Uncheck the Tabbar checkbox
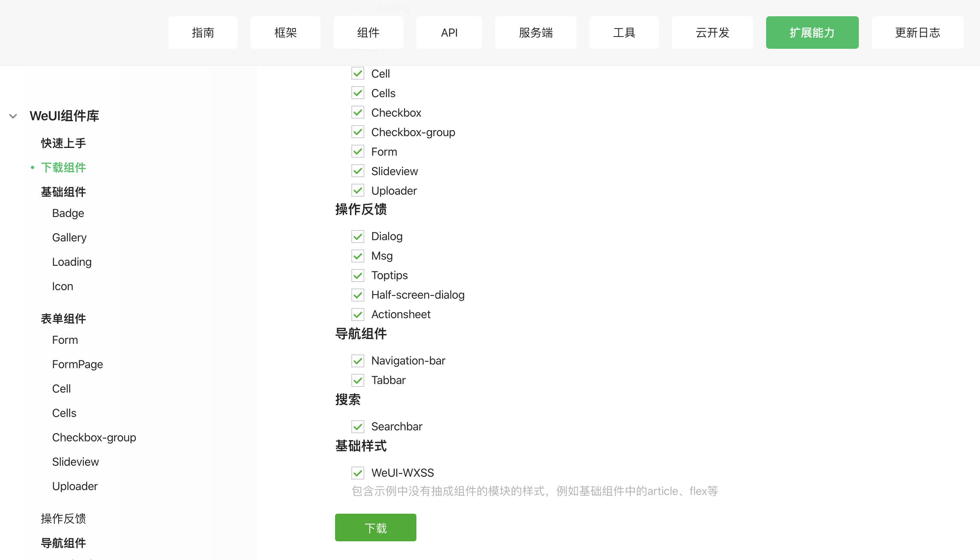This screenshot has height=560, width=980. pyautogui.click(x=357, y=380)
